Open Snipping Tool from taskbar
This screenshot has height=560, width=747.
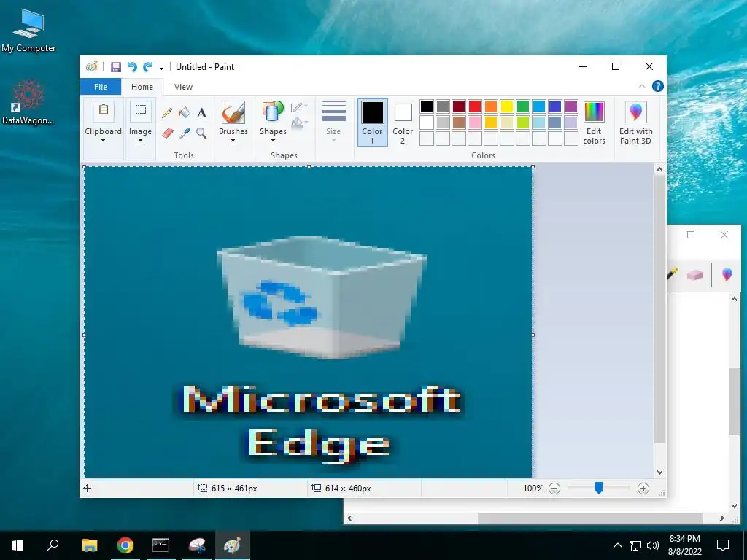click(197, 545)
